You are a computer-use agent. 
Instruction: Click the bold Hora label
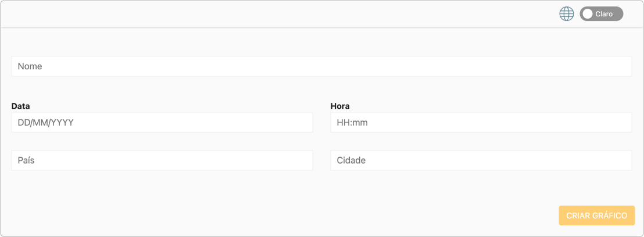click(x=340, y=106)
